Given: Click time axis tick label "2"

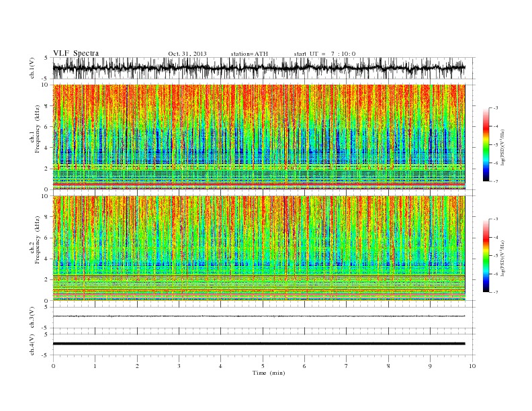Looking at the screenshot, I should coord(137,366).
